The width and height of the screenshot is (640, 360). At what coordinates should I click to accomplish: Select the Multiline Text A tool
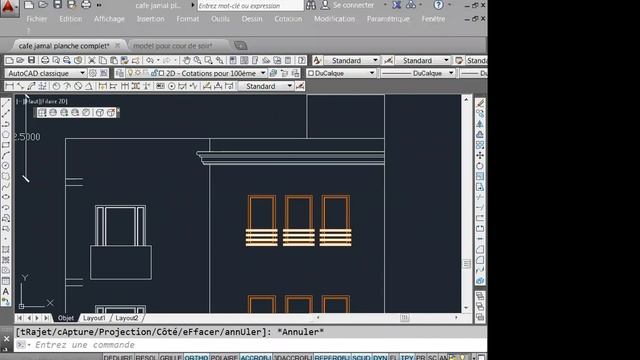6,291
